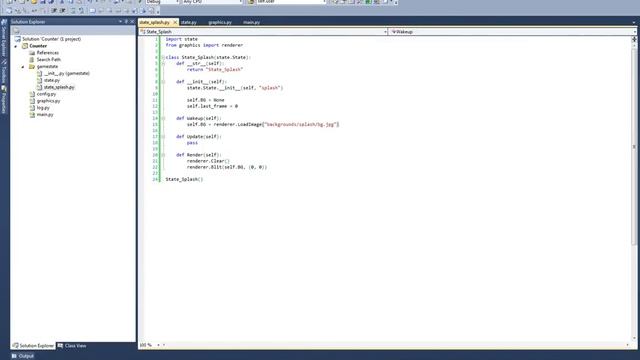Viewport: 640px width, 360px height.
Task: Click 'State_Splash()' on line 24
Action: pos(184,179)
